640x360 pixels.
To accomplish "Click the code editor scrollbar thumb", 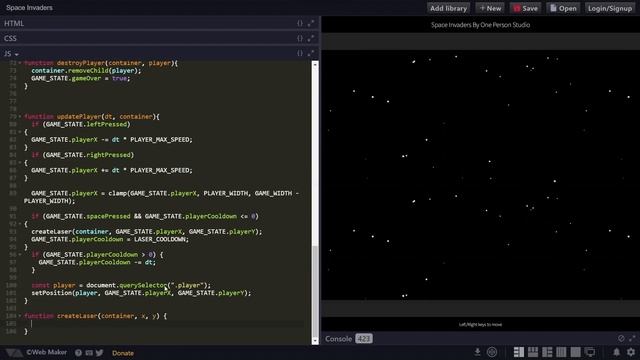I will (x=315, y=291).
